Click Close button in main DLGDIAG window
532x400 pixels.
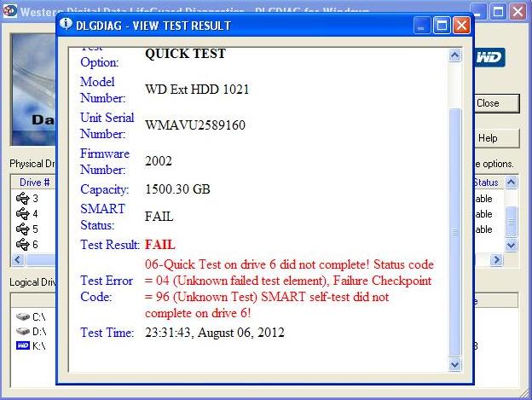coord(496,103)
